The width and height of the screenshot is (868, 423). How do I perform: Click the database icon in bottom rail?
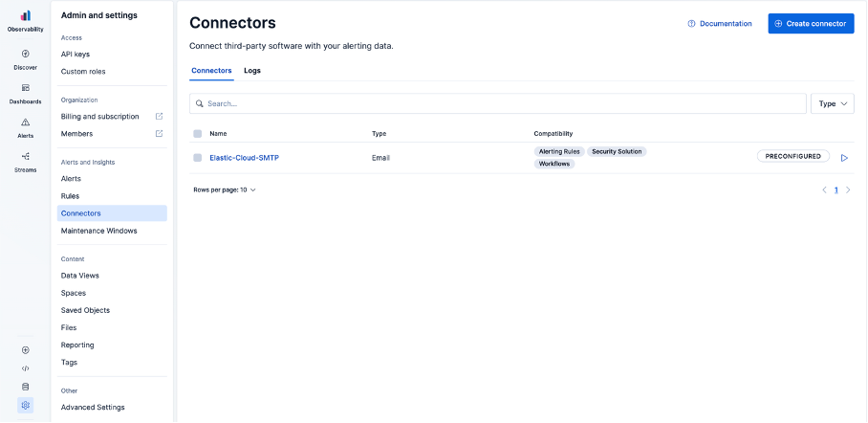pos(25,387)
